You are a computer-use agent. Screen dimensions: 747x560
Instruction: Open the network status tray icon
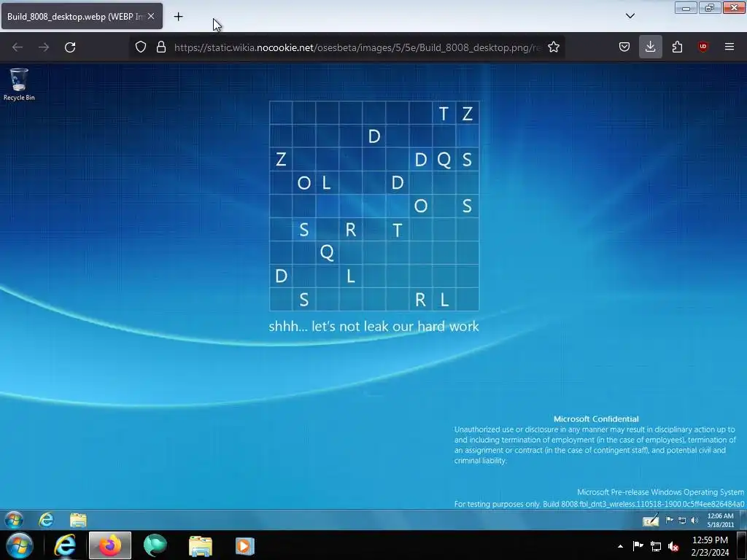pyautogui.click(x=656, y=547)
